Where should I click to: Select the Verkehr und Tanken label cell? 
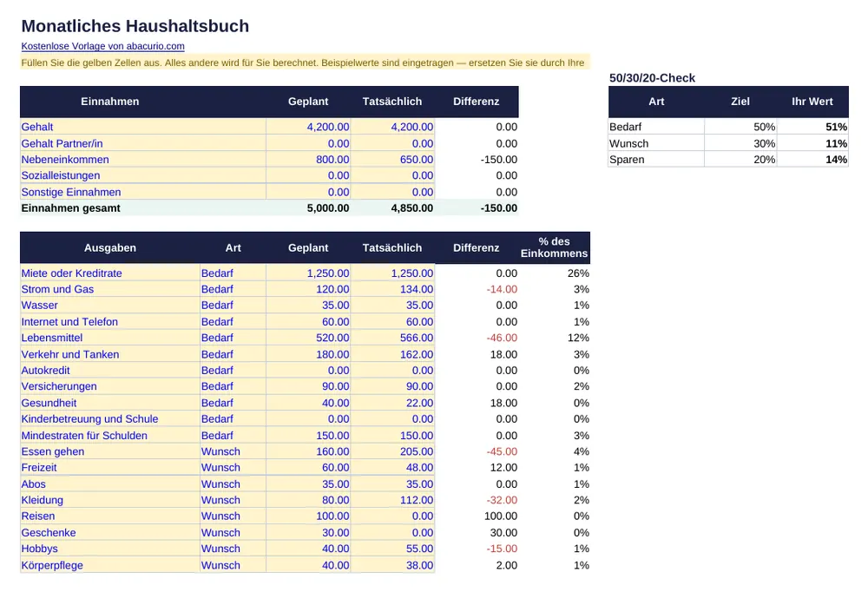click(x=109, y=354)
